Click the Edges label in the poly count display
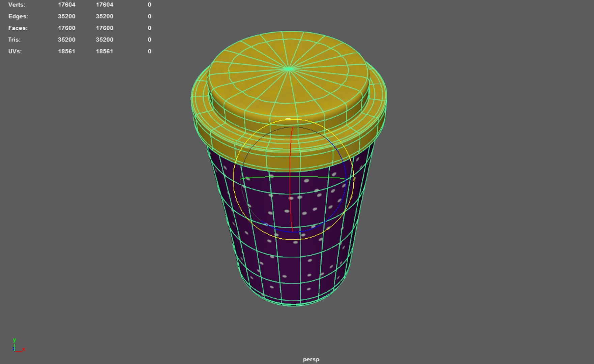This screenshot has height=364, width=594. pos(18,16)
